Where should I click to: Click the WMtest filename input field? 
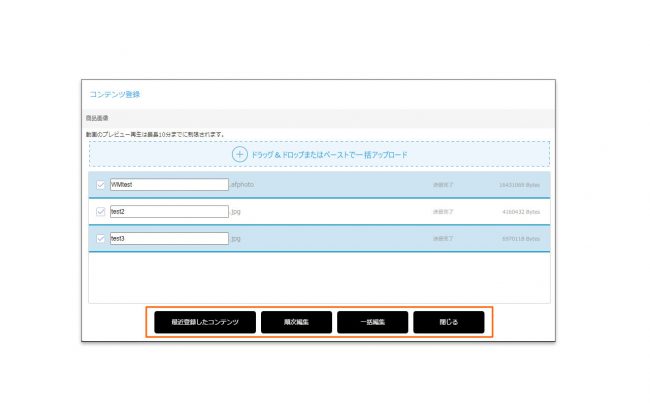pos(169,185)
